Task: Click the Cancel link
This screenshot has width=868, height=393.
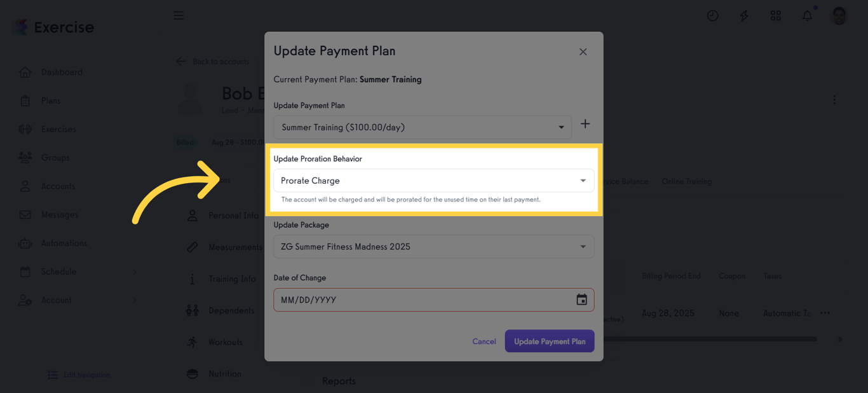Action: [484, 341]
